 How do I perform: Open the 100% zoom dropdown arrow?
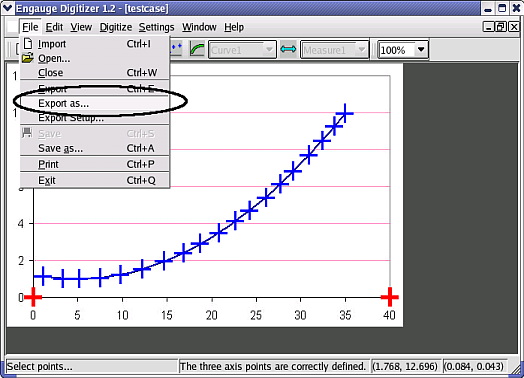421,49
